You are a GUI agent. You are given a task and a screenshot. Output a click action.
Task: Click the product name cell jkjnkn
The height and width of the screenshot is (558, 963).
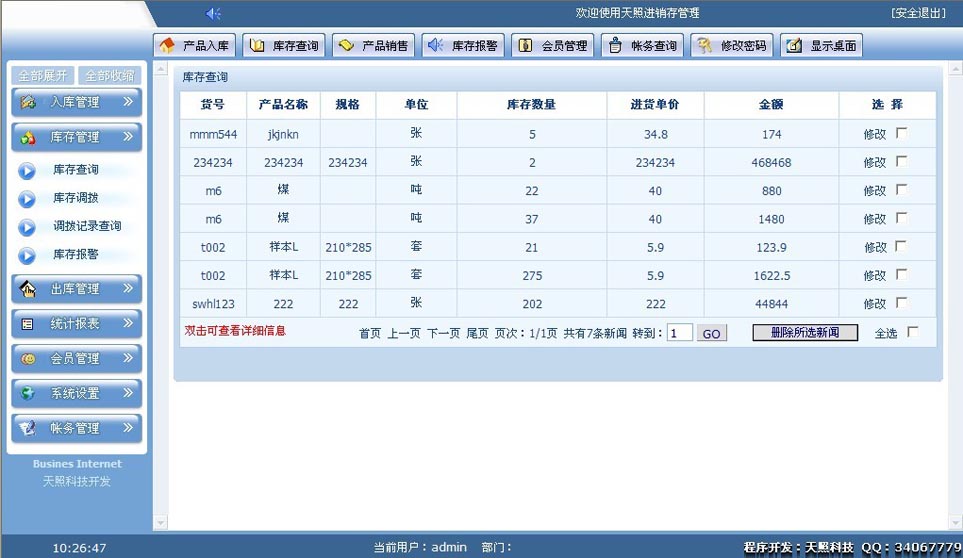click(283, 134)
